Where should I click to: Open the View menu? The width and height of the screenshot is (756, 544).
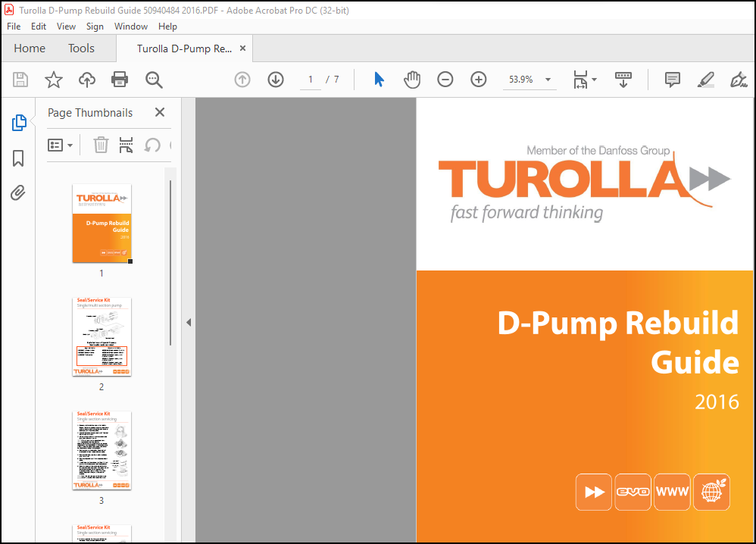tap(66, 27)
